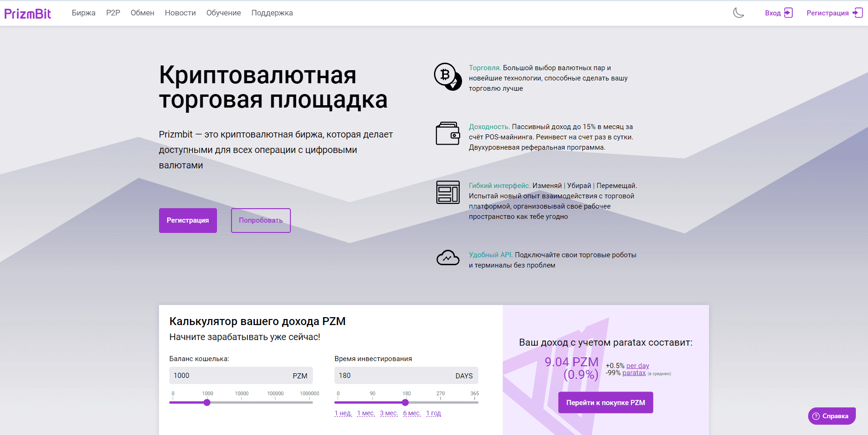Click the Попробовать outlined button
Screen dimensions: 868x435
260,220
